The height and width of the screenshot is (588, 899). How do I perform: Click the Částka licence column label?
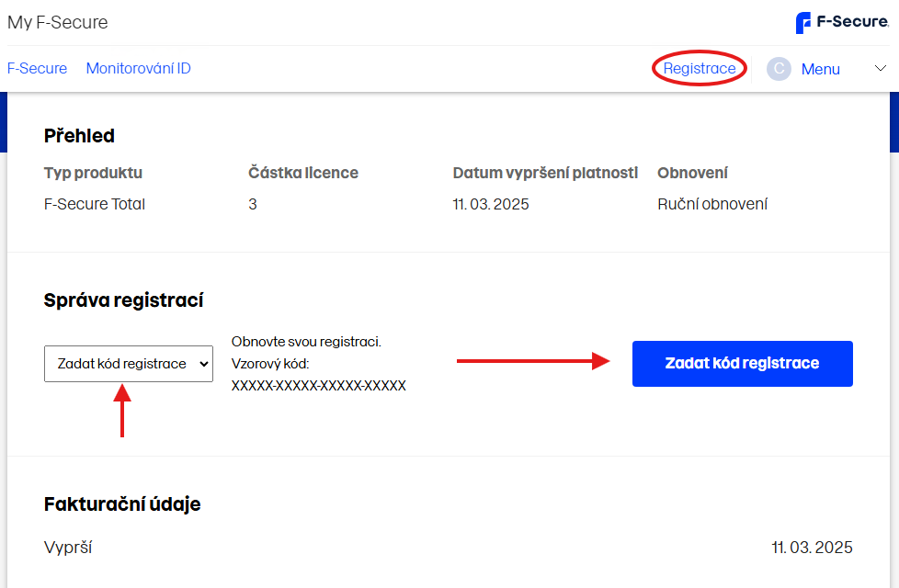coord(303,173)
